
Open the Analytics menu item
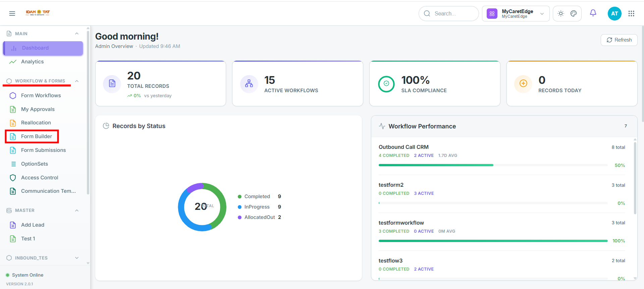(43, 62)
